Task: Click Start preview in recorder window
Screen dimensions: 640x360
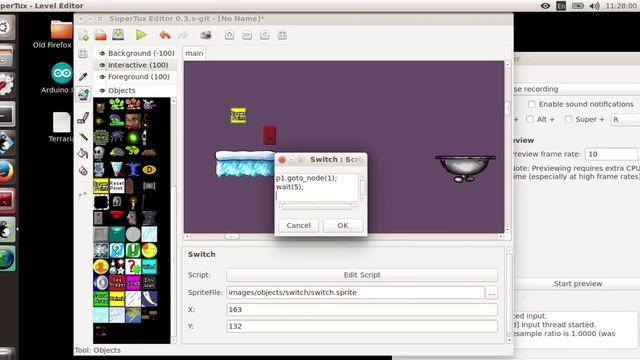Action: [x=578, y=284]
